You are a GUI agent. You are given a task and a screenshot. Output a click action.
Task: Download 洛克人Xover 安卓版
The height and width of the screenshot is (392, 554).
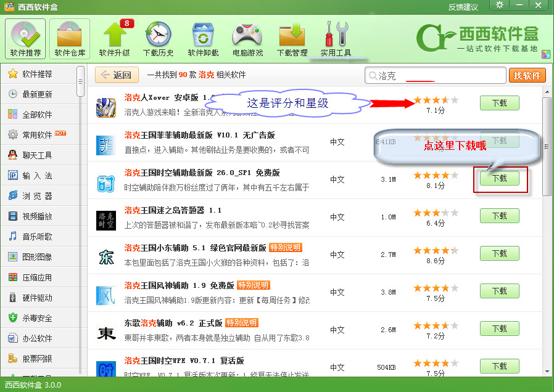(x=500, y=103)
